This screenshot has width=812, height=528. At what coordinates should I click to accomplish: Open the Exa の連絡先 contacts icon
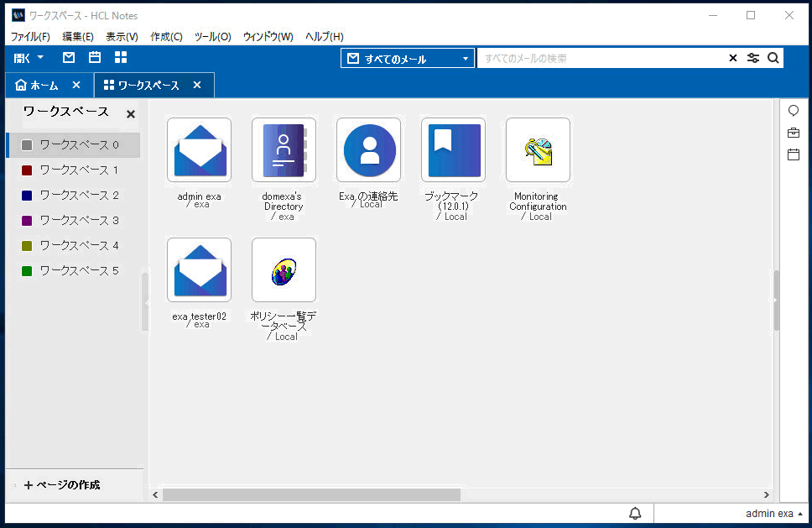(x=369, y=149)
